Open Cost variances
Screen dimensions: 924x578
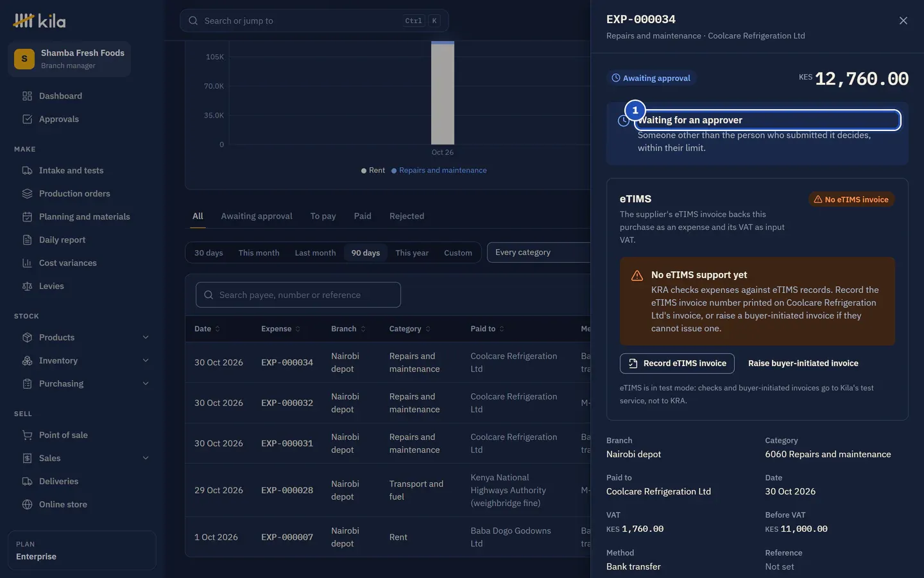coord(82,263)
